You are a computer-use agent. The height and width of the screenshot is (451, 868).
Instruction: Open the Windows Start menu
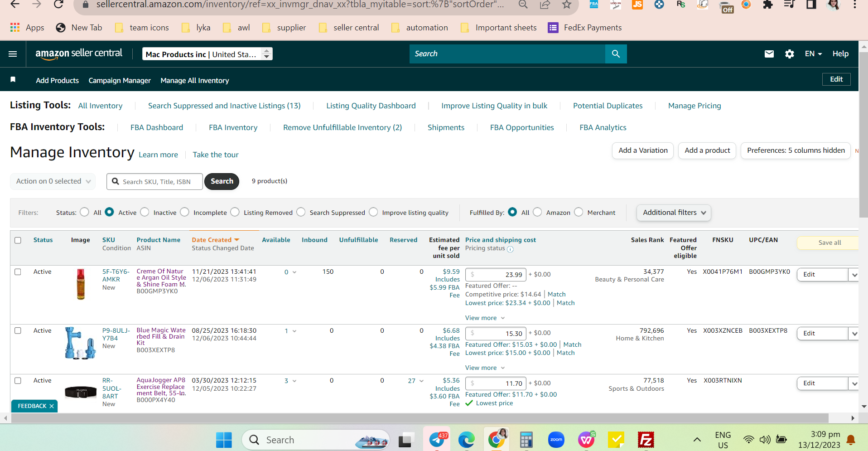click(x=224, y=440)
